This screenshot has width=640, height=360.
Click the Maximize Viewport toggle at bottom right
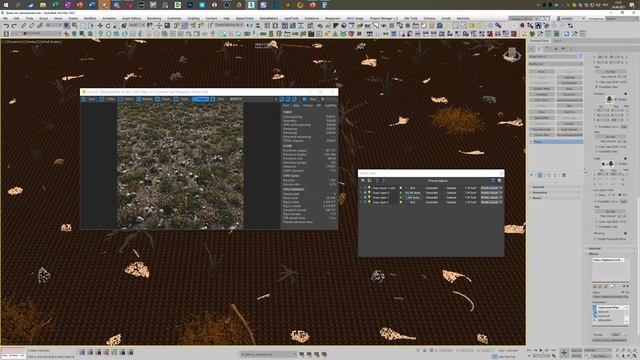click(x=636, y=356)
